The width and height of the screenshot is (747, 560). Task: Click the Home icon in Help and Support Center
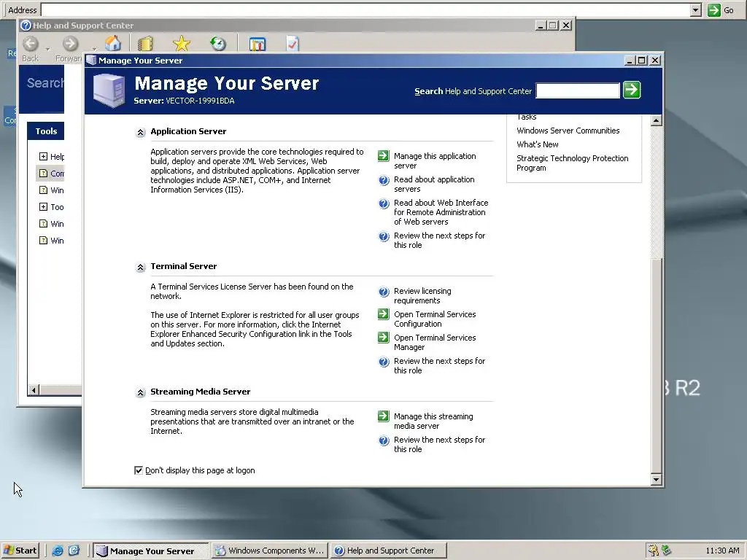[113, 43]
